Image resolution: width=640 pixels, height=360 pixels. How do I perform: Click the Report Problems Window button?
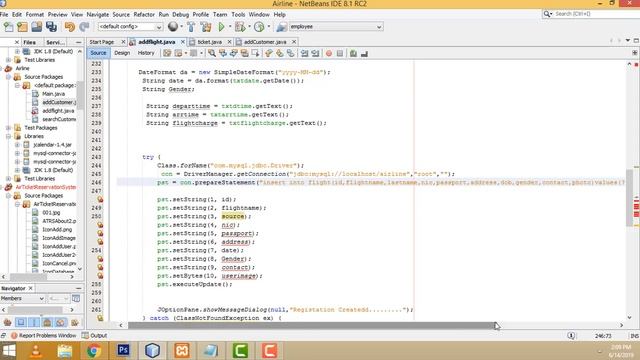[x=43, y=336]
